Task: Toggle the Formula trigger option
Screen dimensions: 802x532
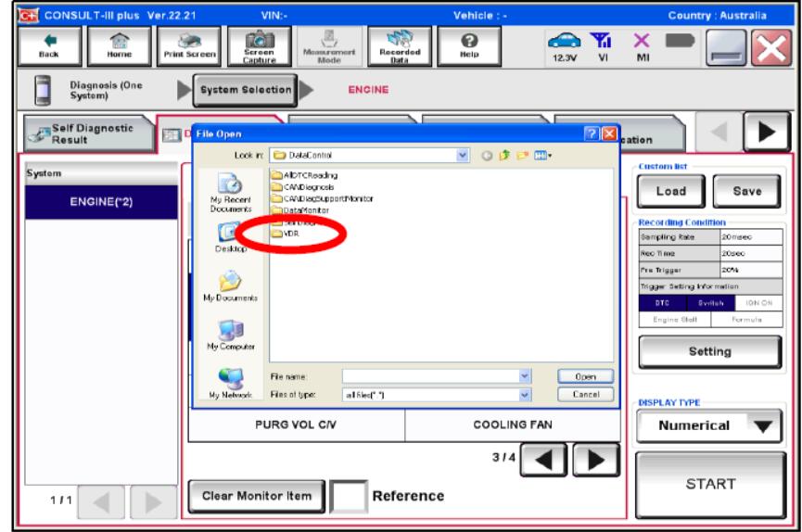Action: (x=746, y=319)
